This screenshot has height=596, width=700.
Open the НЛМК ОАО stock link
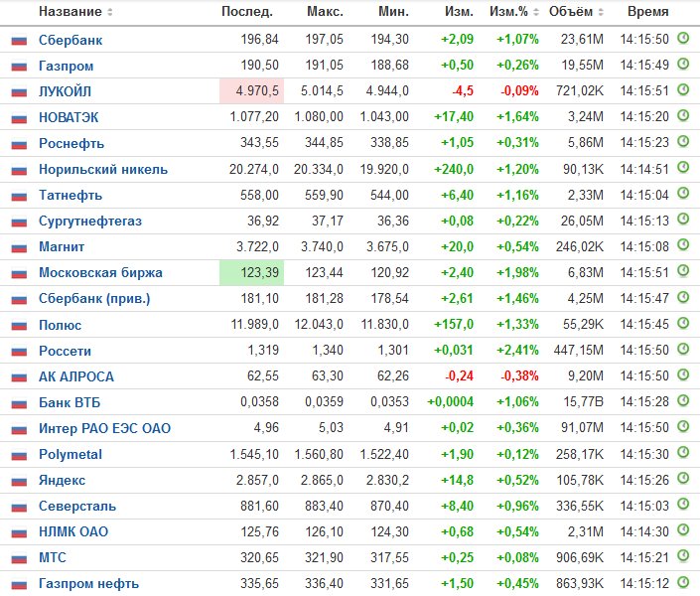coord(73,532)
